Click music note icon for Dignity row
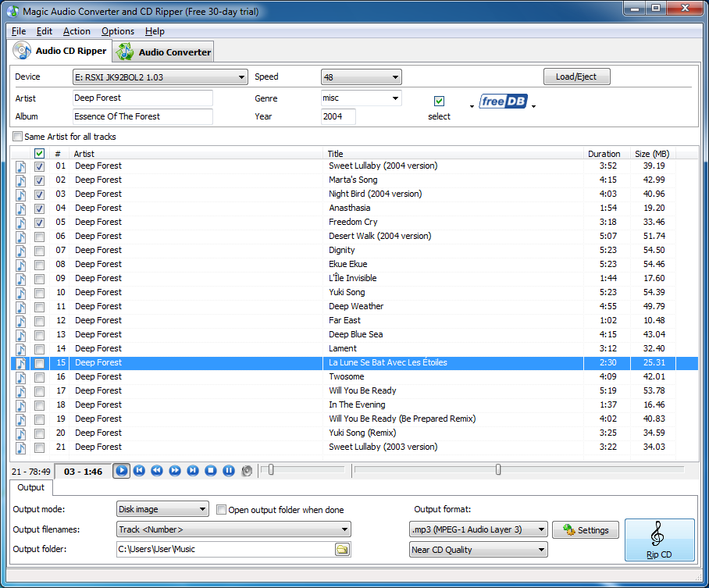Screen dimensions: 709x588 coord(21,251)
